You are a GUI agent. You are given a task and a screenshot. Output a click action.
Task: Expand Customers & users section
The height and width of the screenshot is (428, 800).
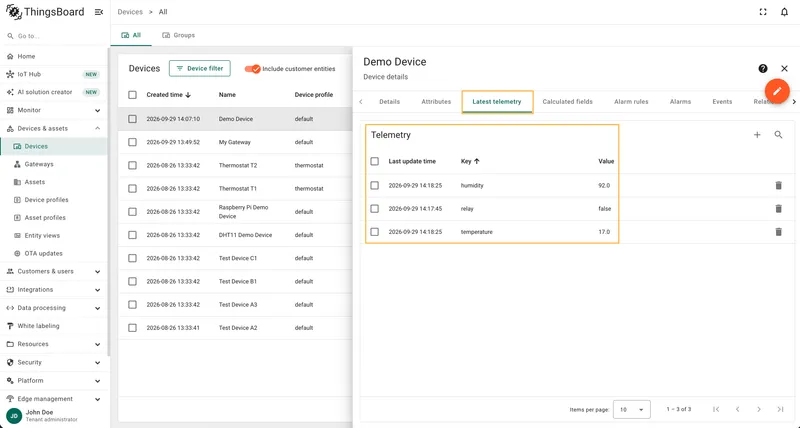[54, 271]
